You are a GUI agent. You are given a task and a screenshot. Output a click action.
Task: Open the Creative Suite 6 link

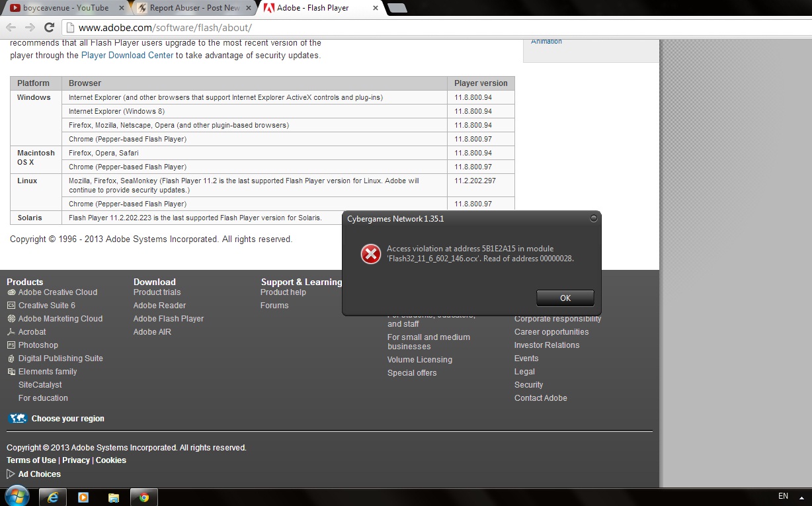tap(47, 306)
